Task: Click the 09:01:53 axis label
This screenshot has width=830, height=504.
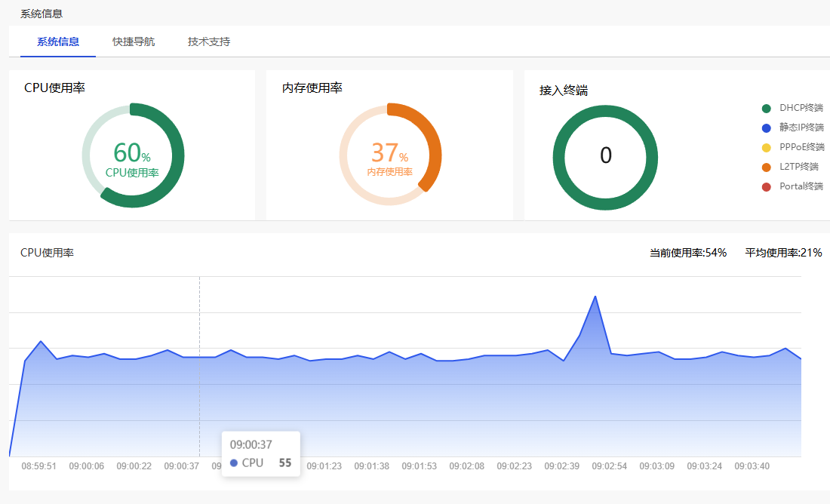Action: pyautogui.click(x=420, y=466)
